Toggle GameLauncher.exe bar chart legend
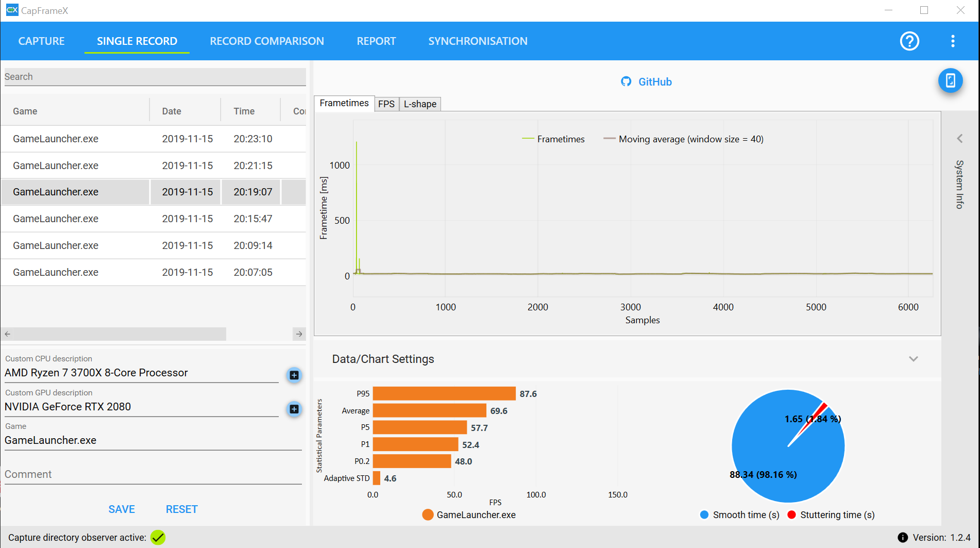980x548 pixels. click(x=469, y=515)
